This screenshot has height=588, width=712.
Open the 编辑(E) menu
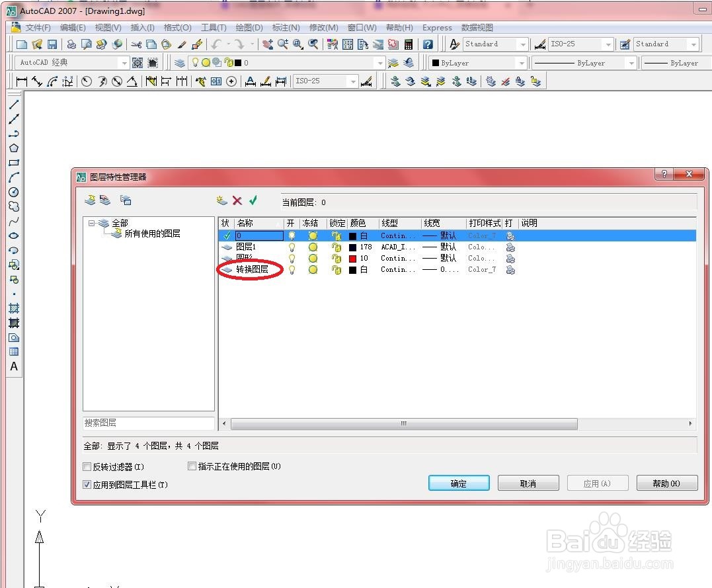pyautogui.click(x=73, y=27)
